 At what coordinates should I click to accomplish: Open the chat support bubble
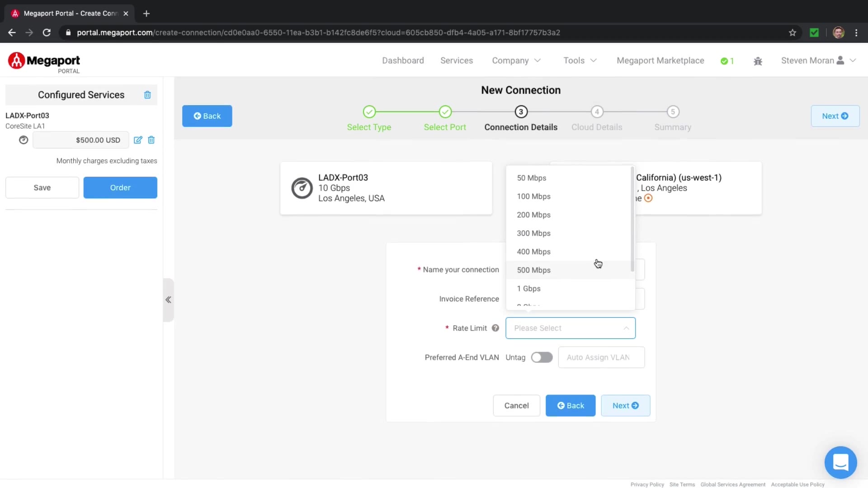[840, 462]
